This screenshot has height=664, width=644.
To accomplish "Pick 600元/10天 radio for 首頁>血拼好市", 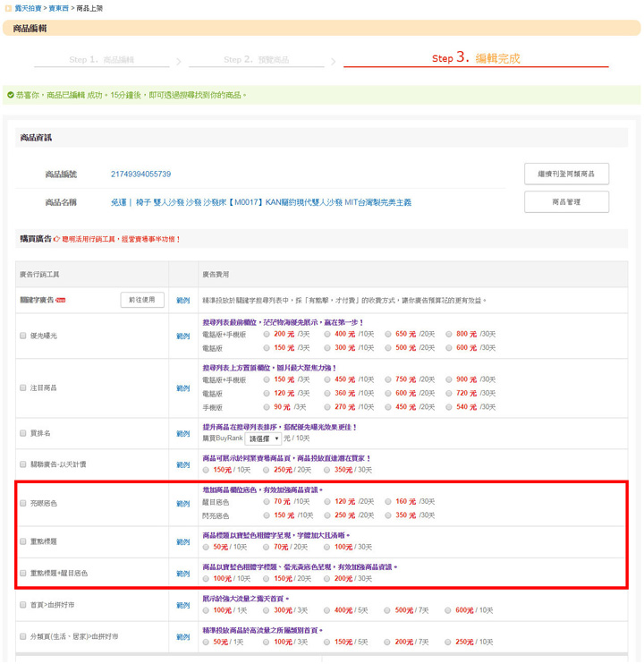I will click(x=448, y=610).
